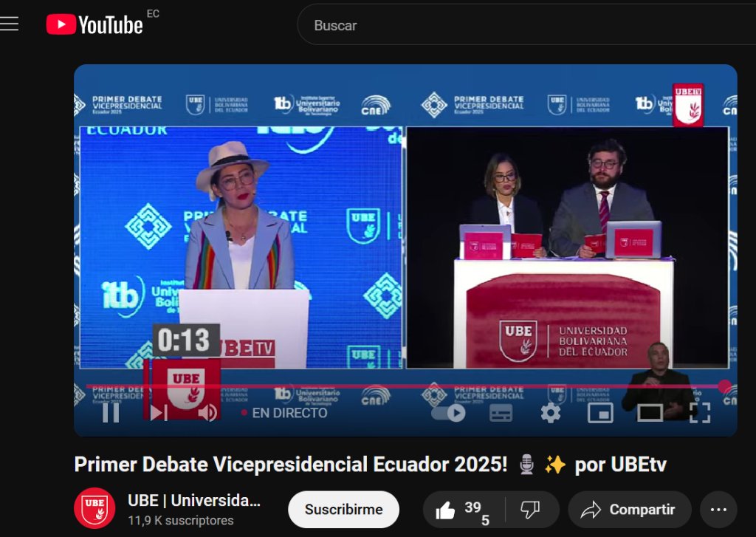Open the player settings gear

click(551, 413)
